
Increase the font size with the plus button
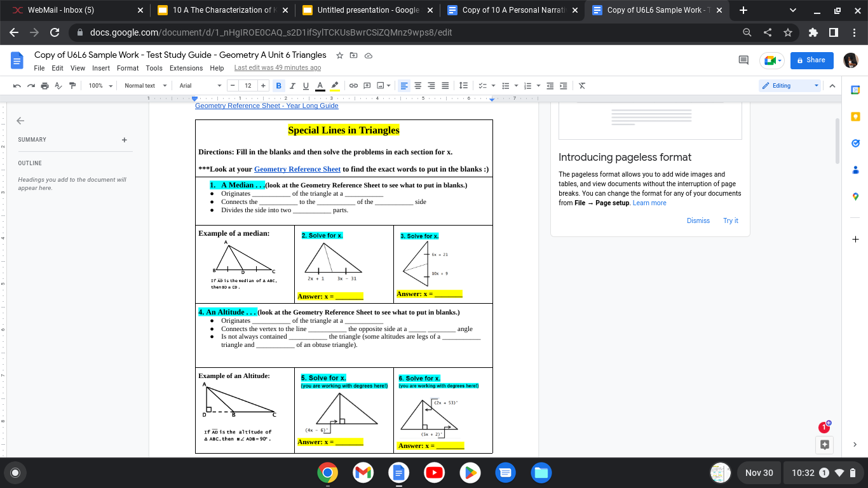click(x=263, y=86)
